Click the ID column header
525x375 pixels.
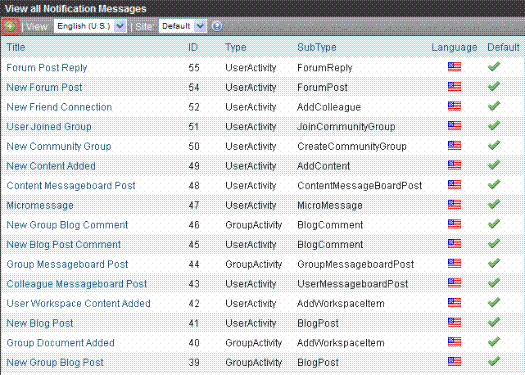[193, 47]
